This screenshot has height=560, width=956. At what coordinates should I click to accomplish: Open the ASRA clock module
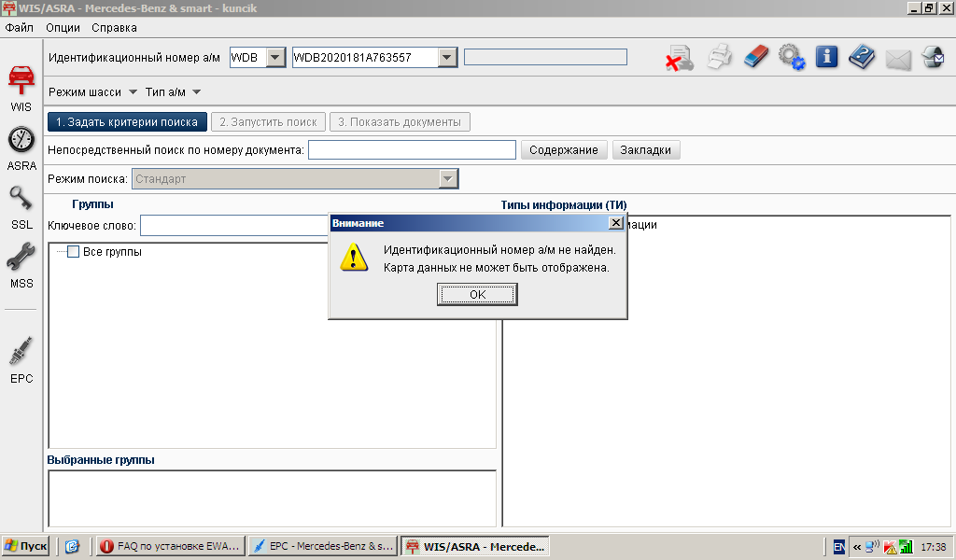(x=21, y=148)
